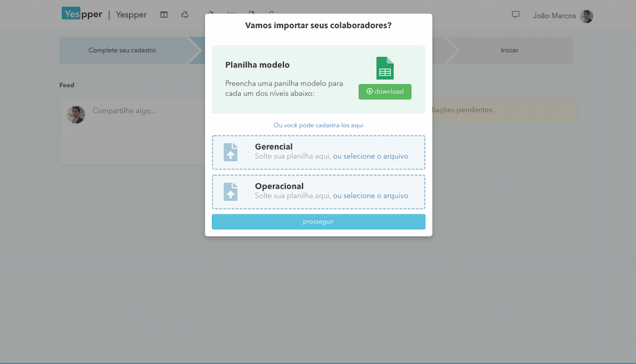Open the chat message icon near João Marcos
Viewport: 636px width, 364px height.
[x=515, y=15]
